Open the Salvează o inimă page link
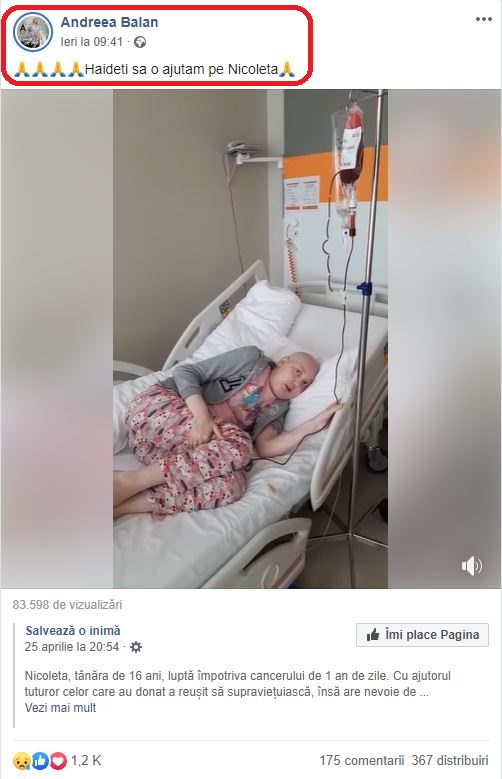502x779 pixels. (73, 630)
